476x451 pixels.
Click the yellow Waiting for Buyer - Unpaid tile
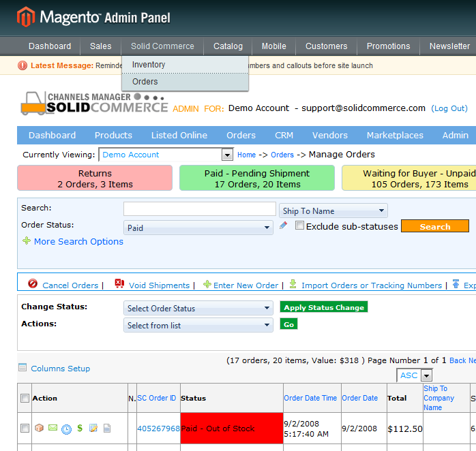point(409,178)
